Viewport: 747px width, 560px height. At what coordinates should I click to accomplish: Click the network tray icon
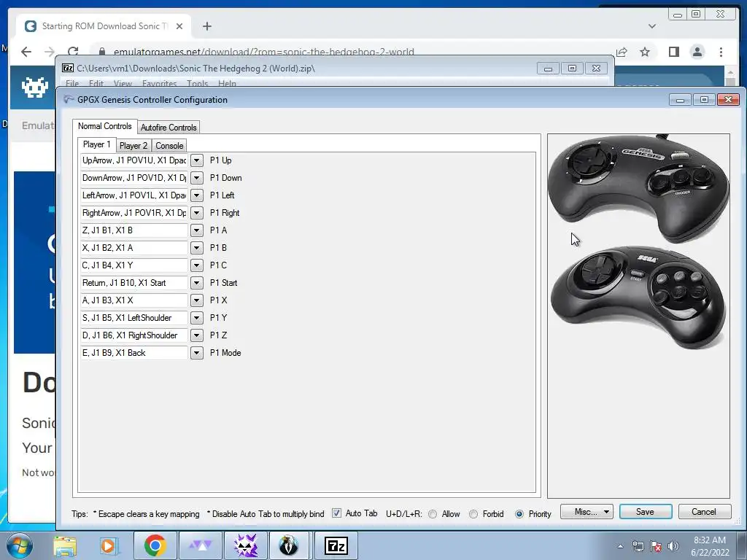click(638, 546)
